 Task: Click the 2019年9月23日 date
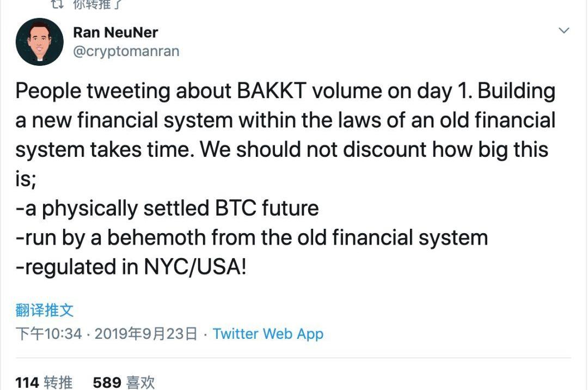(x=146, y=333)
